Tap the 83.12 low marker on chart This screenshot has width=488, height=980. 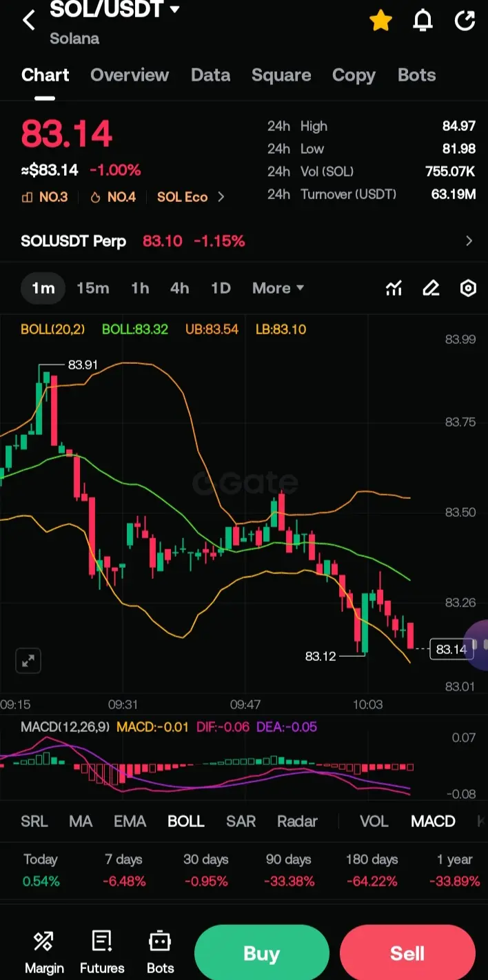[321, 656]
